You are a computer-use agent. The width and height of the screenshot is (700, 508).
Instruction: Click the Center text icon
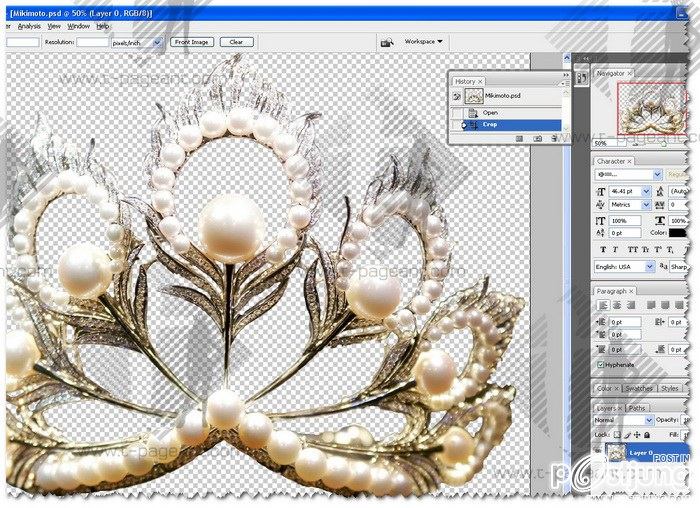[x=617, y=305]
